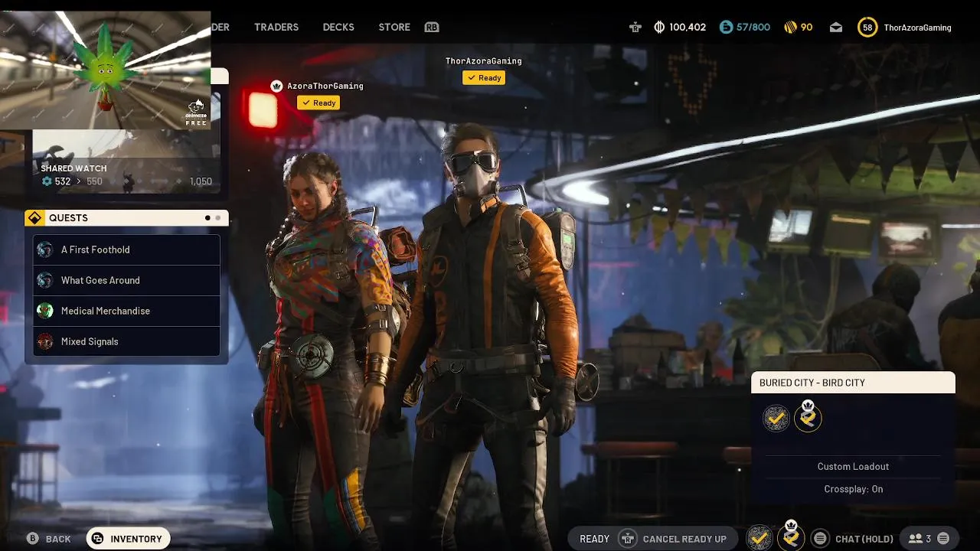Click first checkmarked avatar in bottom bar
The image size is (980, 551).
[759, 539]
